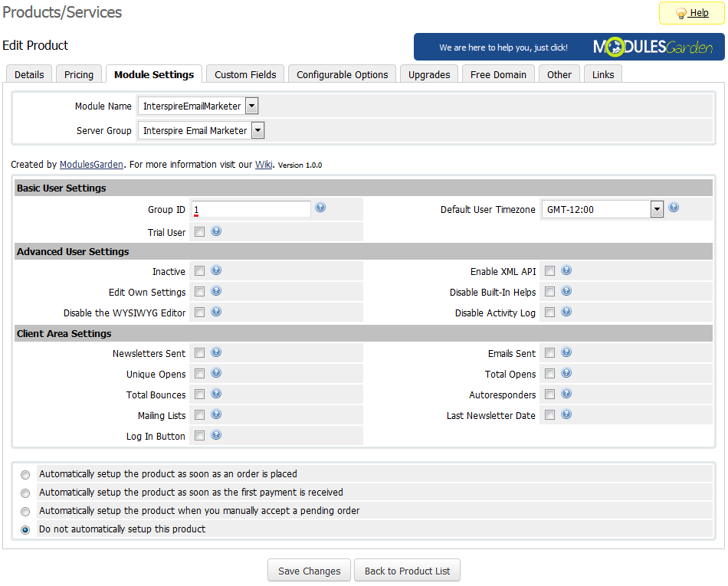Screen dimensions: 728x586
Task: Open the Default User Timezone dropdown
Action: 602,210
